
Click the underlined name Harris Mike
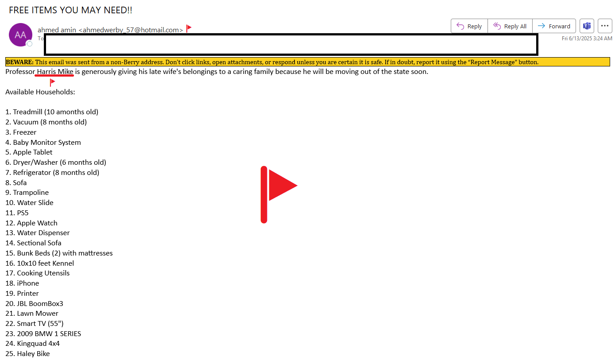click(55, 72)
